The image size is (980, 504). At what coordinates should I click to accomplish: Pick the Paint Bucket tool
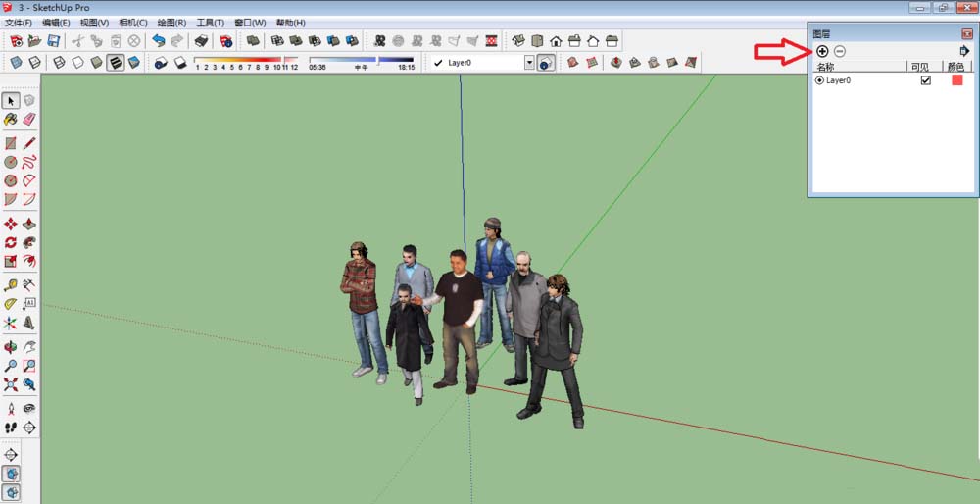click(x=11, y=119)
